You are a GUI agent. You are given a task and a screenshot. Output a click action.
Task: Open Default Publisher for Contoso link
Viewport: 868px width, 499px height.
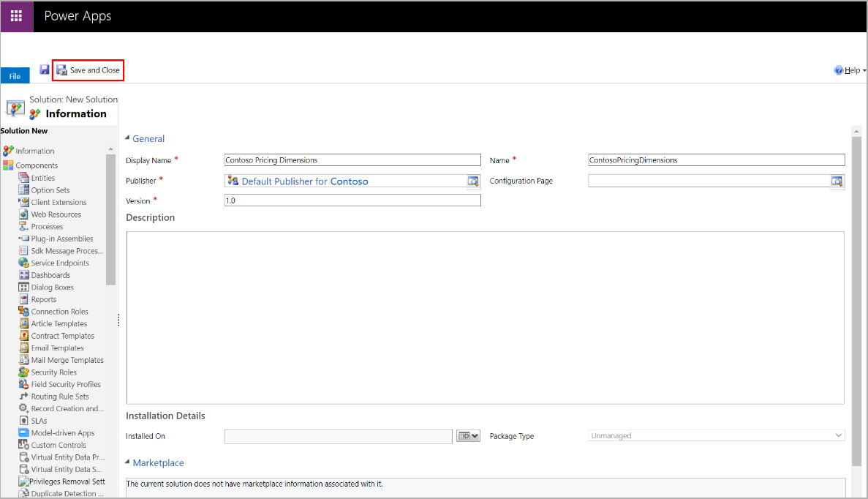[x=305, y=181]
